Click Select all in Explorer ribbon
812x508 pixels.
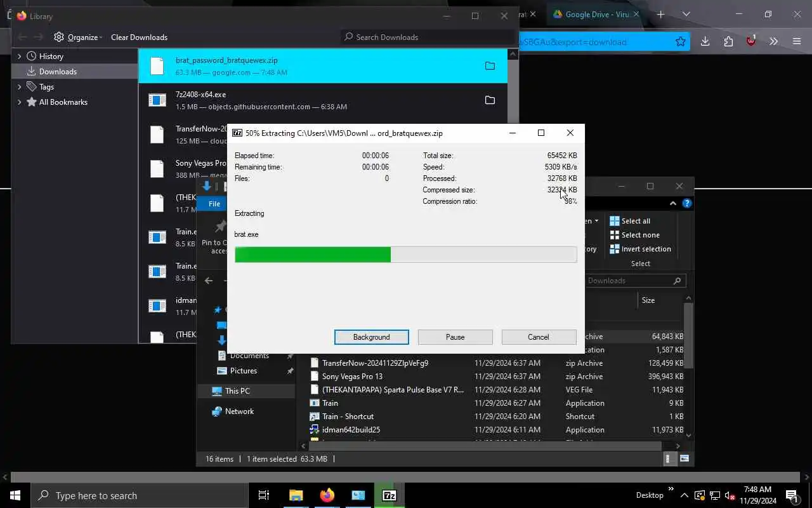point(629,221)
